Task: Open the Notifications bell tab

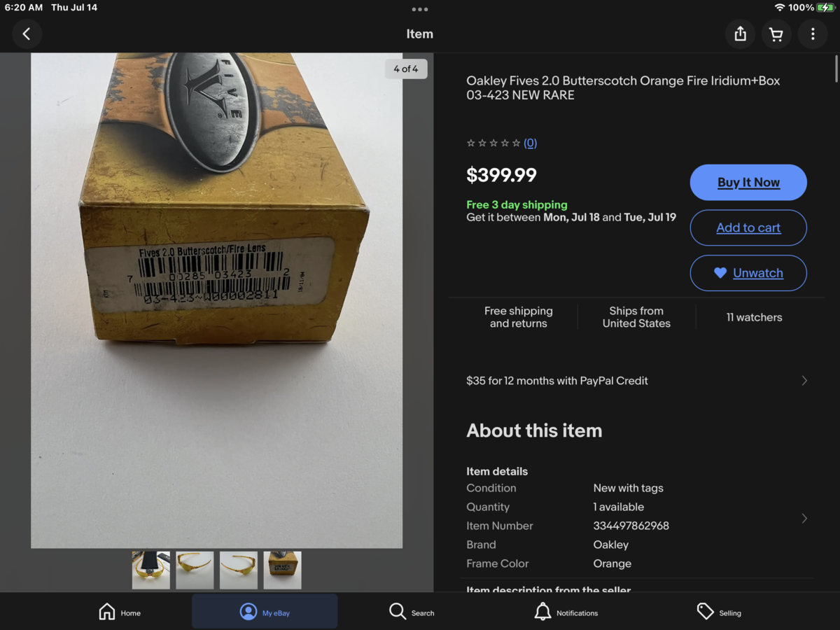Action: (566, 612)
